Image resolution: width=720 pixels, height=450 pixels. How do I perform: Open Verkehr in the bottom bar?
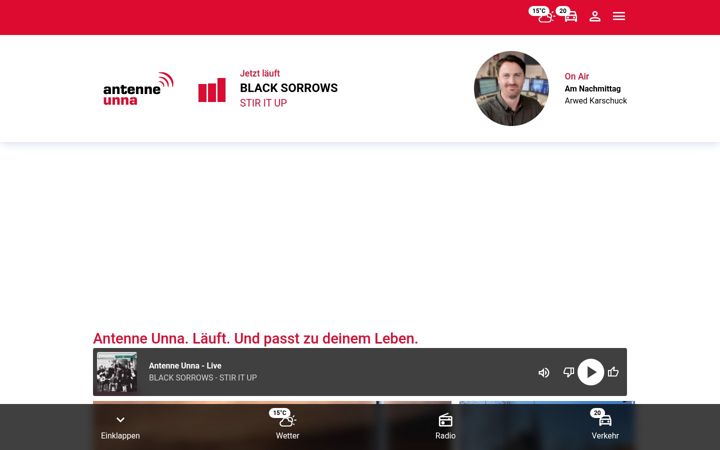tap(605, 425)
